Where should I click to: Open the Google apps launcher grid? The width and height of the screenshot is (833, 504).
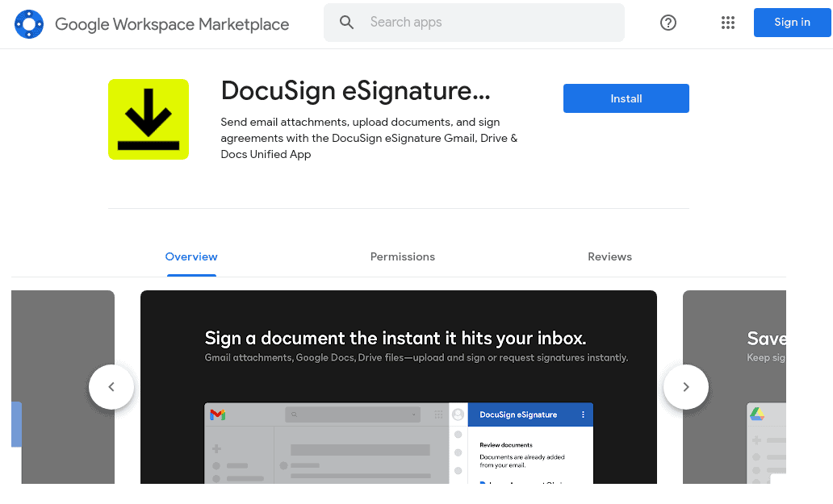[x=727, y=23]
